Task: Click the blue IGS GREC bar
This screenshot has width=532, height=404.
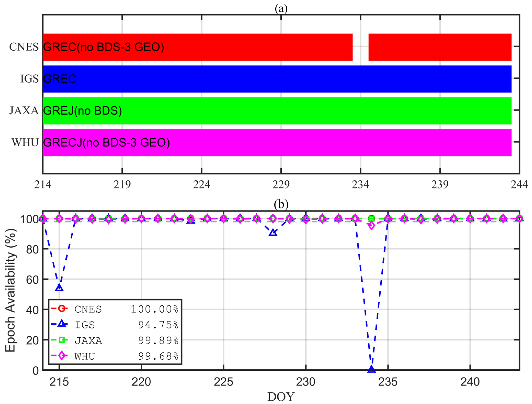Action: click(277, 79)
